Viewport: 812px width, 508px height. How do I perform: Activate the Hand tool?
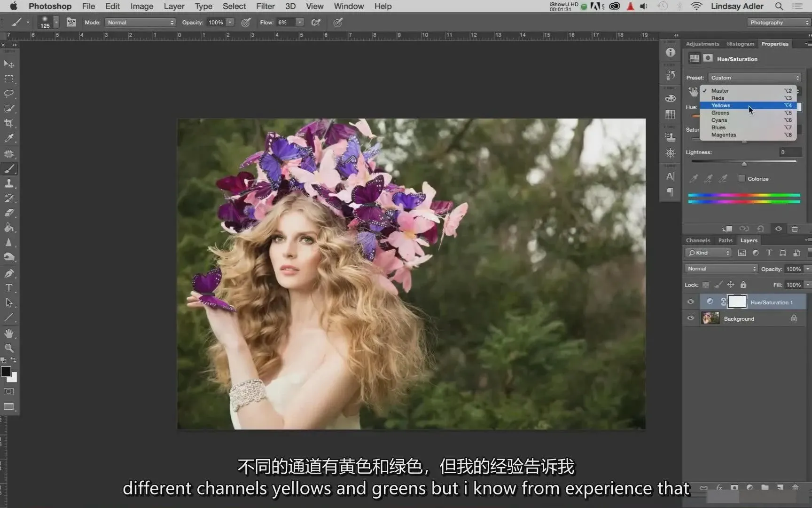(x=9, y=333)
